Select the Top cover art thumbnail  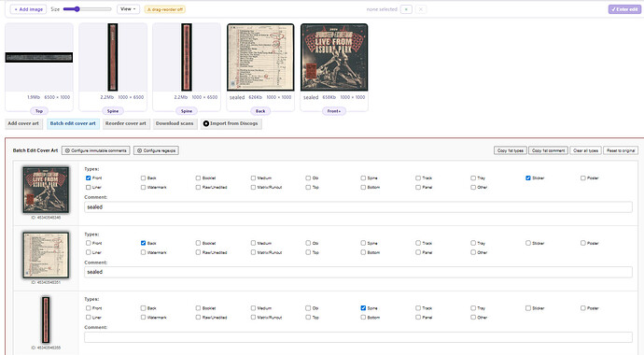pyautogui.click(x=39, y=58)
